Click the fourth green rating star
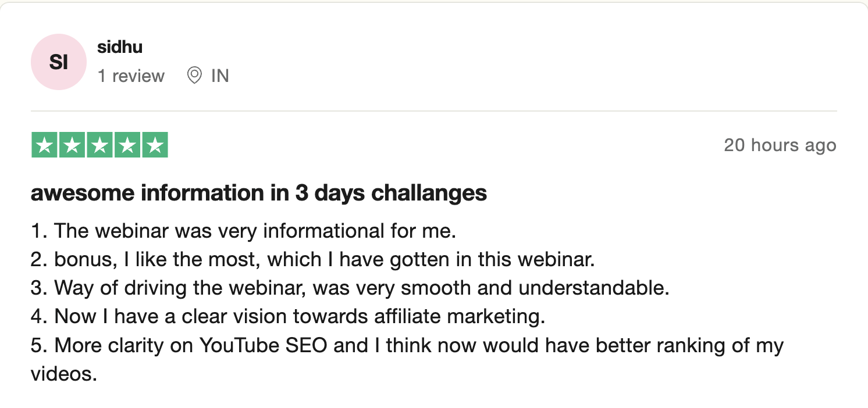Screen dimensions: 868x408 (x=127, y=145)
